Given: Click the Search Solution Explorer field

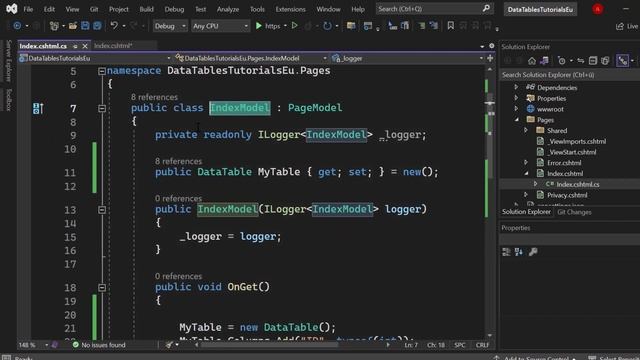Looking at the screenshot, I should (570, 75).
